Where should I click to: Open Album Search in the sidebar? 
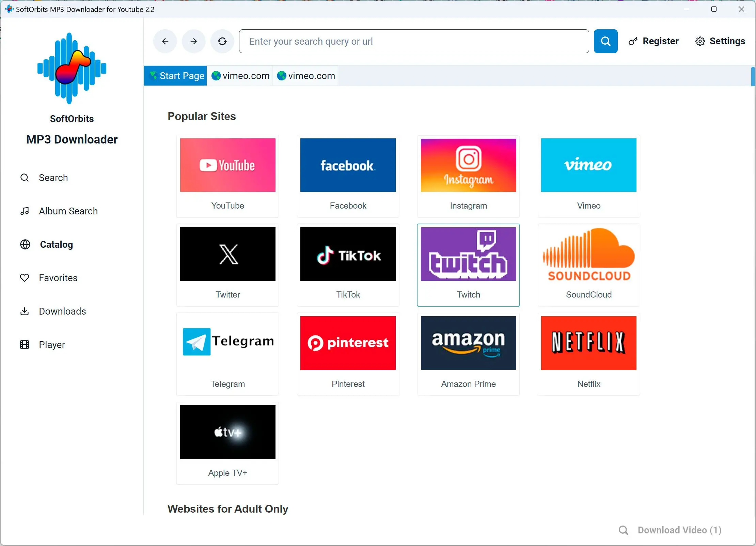68,211
